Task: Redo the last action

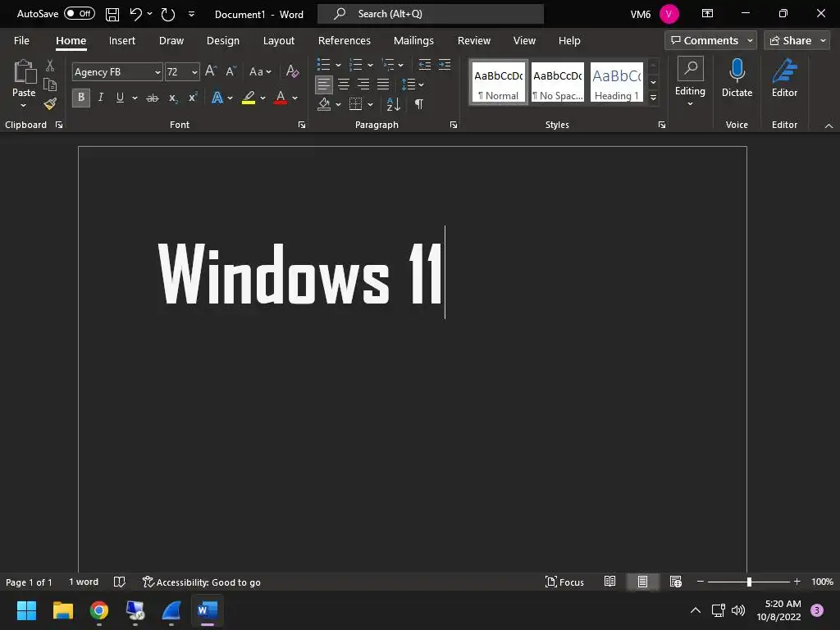Action: [168, 15]
